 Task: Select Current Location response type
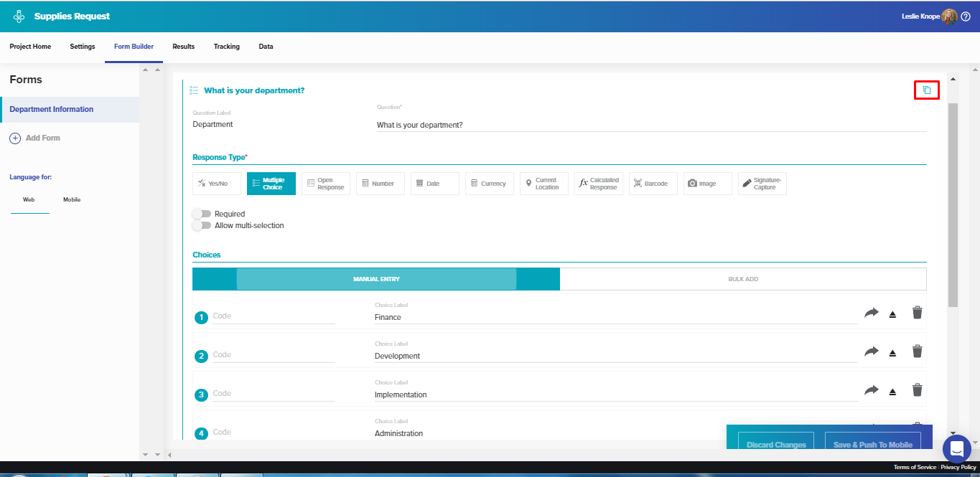point(544,184)
